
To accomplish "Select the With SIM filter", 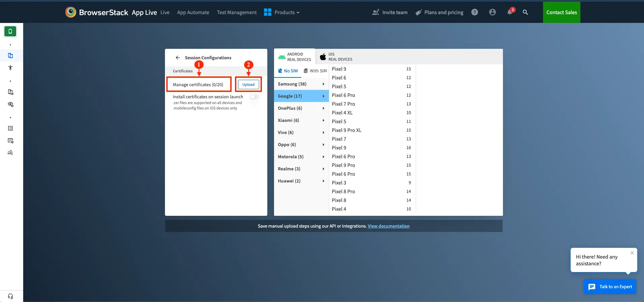I will [x=315, y=71].
